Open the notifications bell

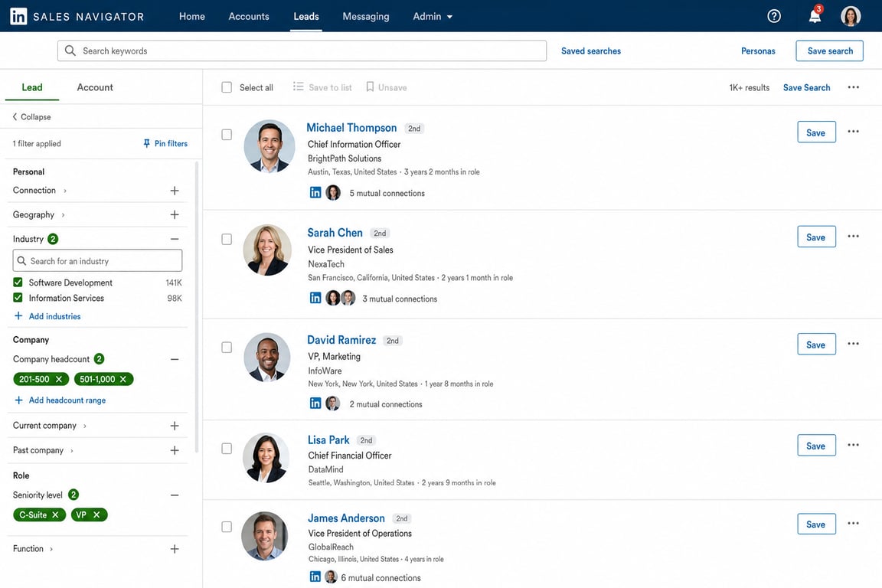pyautogui.click(x=815, y=16)
